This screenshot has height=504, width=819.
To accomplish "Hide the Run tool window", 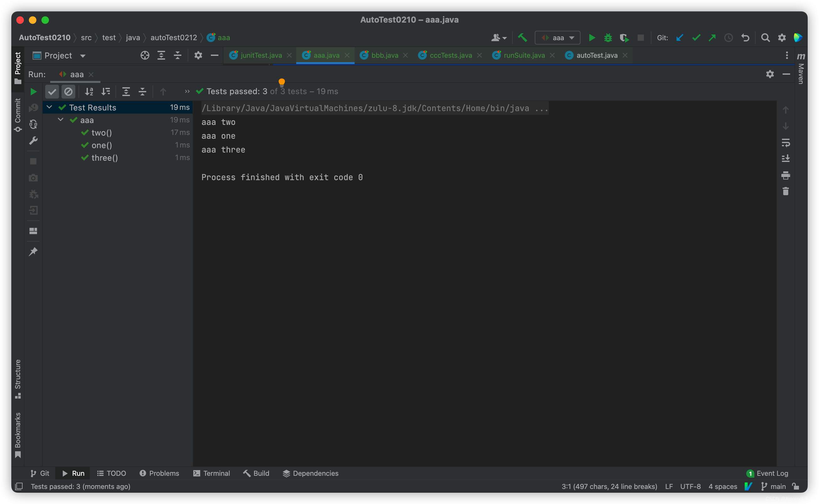I will click(786, 74).
